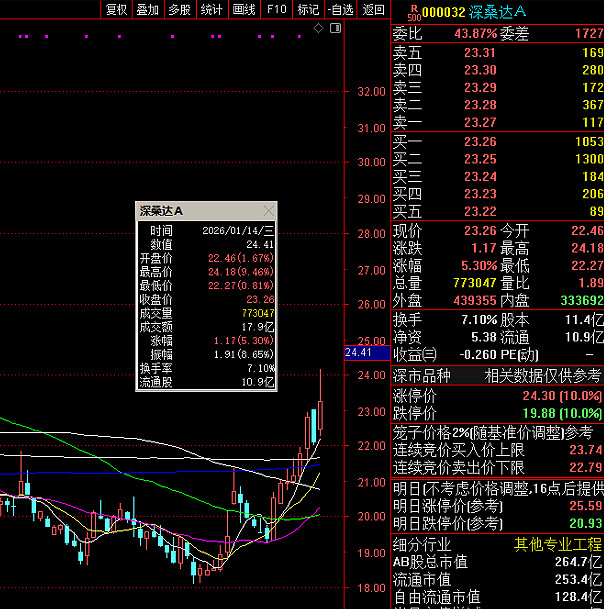Click the blue 24.41 price axis label
Image resolution: width=604 pixels, height=609 pixels.
click(357, 352)
